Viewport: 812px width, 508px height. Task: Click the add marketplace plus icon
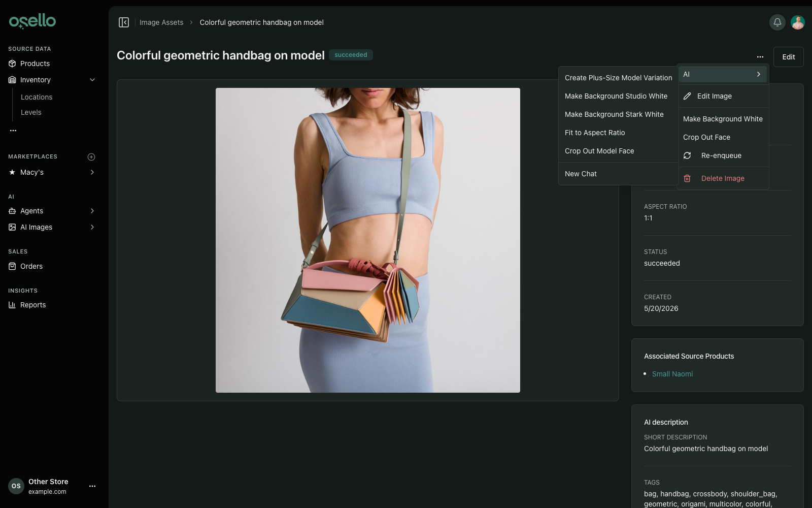click(x=91, y=157)
